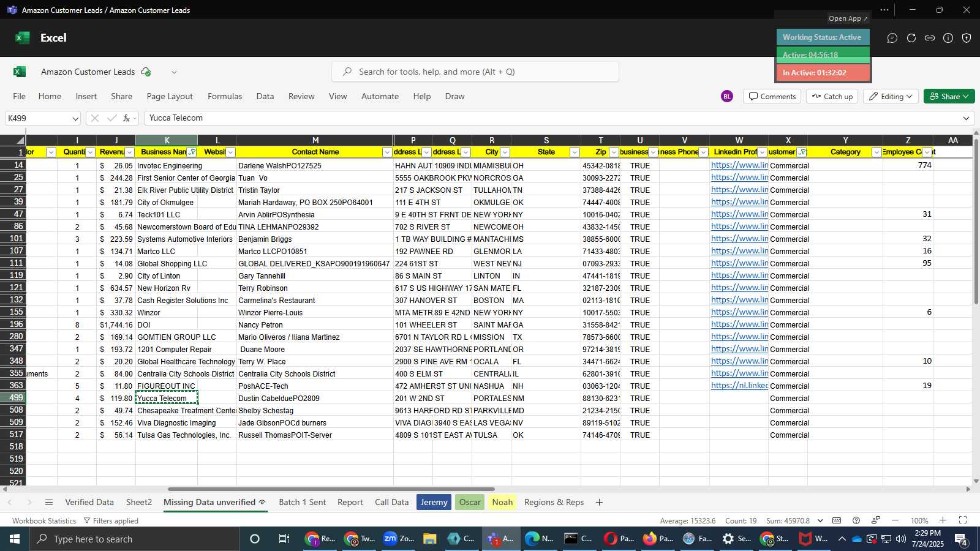Image resolution: width=980 pixels, height=551 pixels.
Task: Zoom out with the minus icon
Action: (x=895, y=520)
